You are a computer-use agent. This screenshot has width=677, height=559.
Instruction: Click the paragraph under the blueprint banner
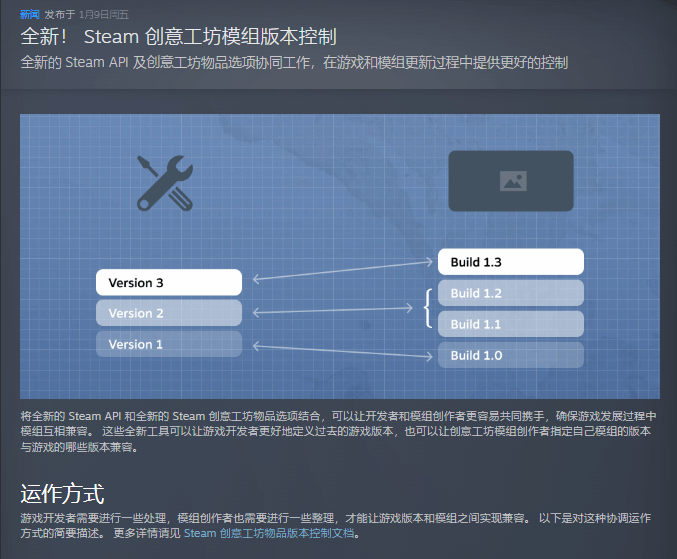(338, 431)
